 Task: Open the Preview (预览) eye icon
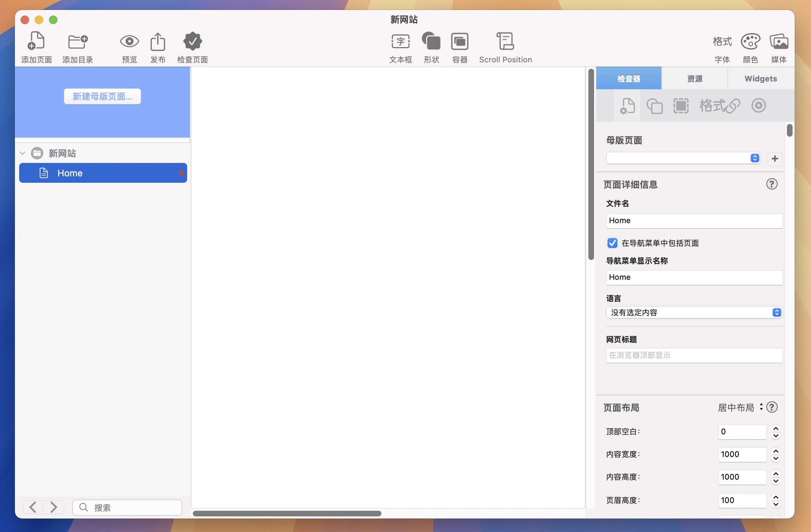point(129,42)
